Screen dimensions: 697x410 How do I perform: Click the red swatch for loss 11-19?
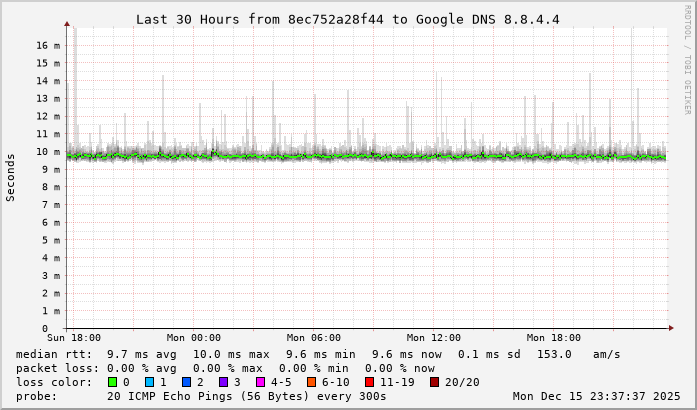pyautogui.click(x=369, y=382)
